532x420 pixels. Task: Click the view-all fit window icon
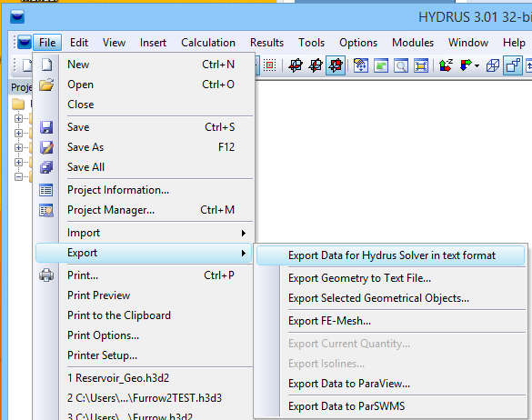[x=421, y=65]
